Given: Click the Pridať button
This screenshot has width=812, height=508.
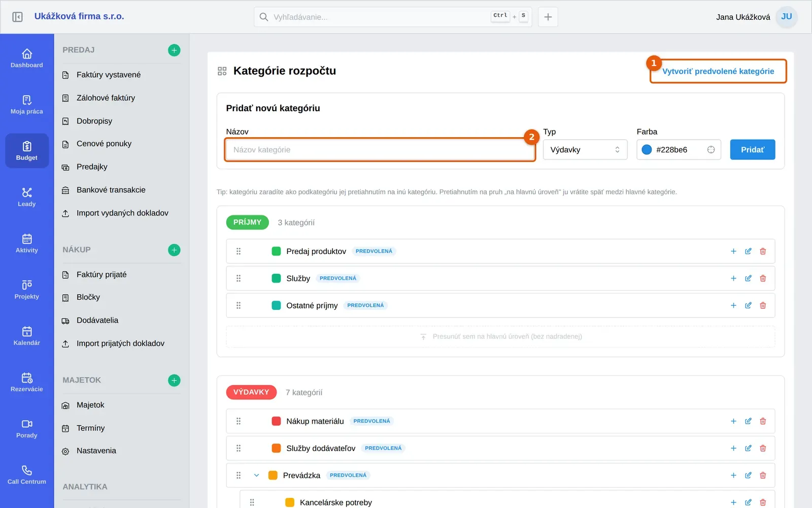Looking at the screenshot, I should [753, 150].
